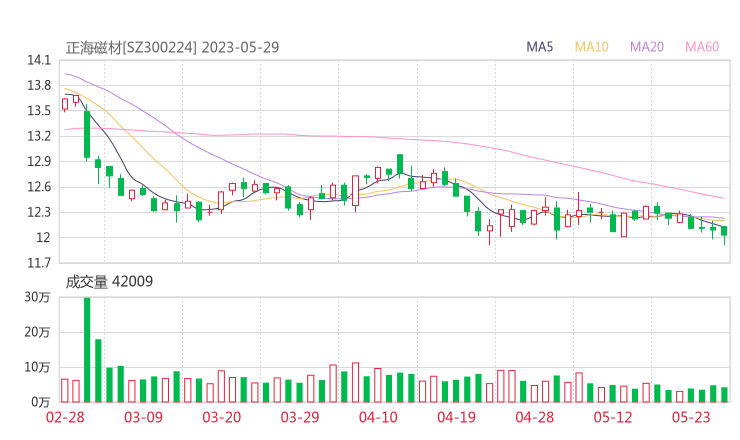Click the 13.8 price axis label

pyautogui.click(x=39, y=85)
